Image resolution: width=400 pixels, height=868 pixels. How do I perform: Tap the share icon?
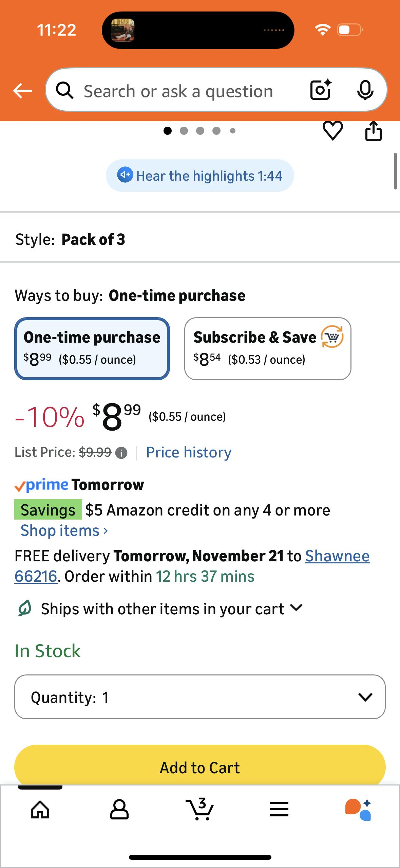(x=373, y=131)
